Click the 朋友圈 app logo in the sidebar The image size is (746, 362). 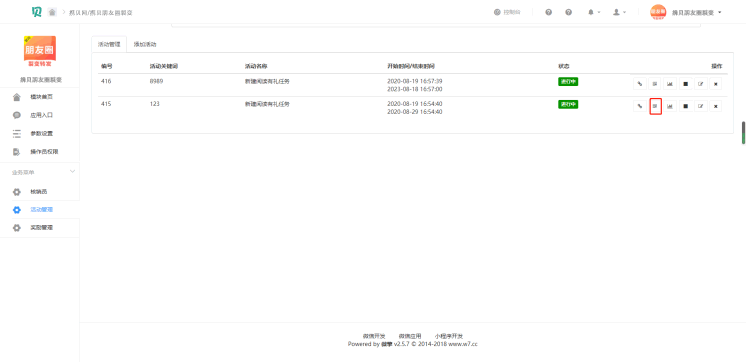40,51
